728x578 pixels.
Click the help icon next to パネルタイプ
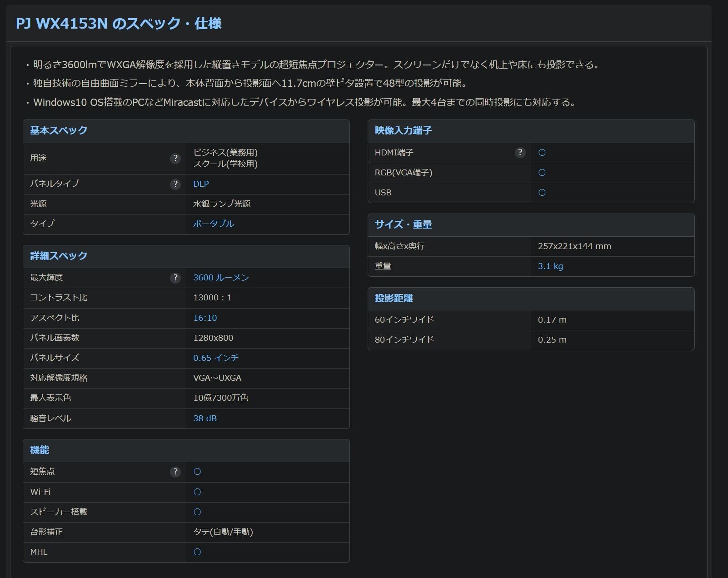coord(175,184)
